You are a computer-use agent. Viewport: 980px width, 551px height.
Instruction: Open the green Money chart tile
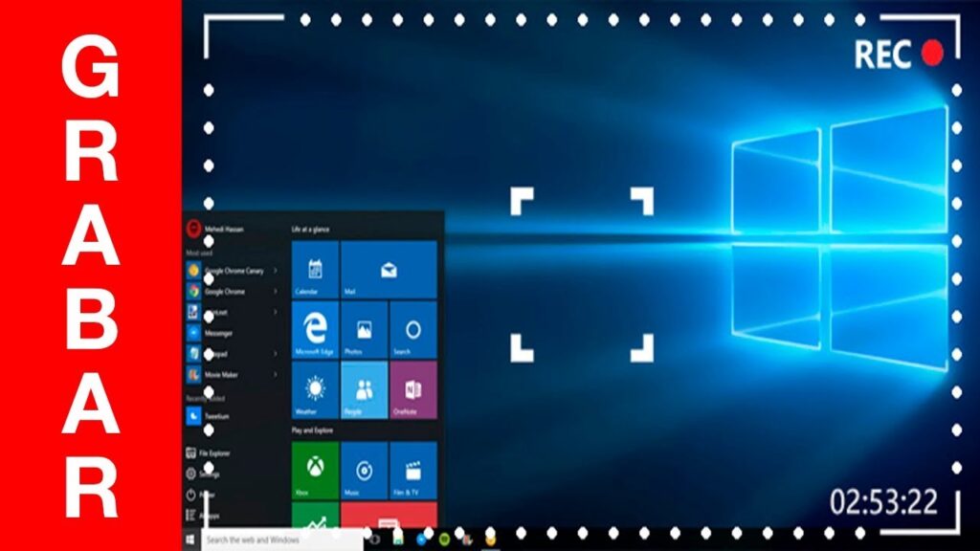[315, 515]
